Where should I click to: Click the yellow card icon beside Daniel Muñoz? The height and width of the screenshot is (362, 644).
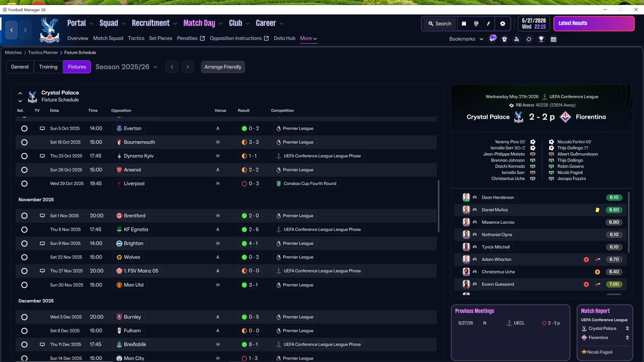pos(597,210)
